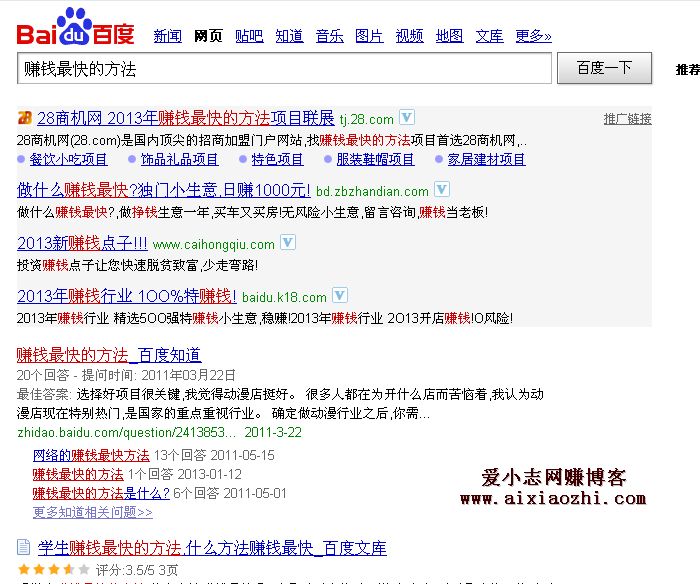Open the 赚钱最快的方法 1个回答 question link
Screen dimensions: 700x584
point(78,474)
